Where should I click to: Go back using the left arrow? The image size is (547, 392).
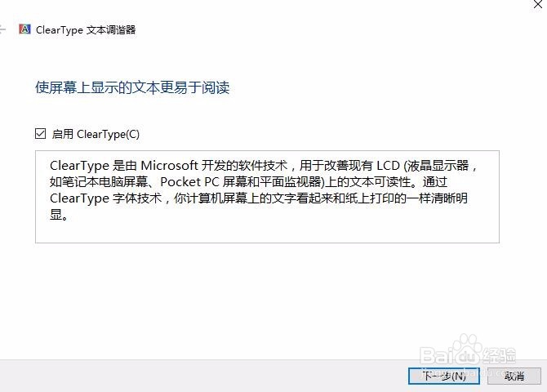tap(2, 29)
